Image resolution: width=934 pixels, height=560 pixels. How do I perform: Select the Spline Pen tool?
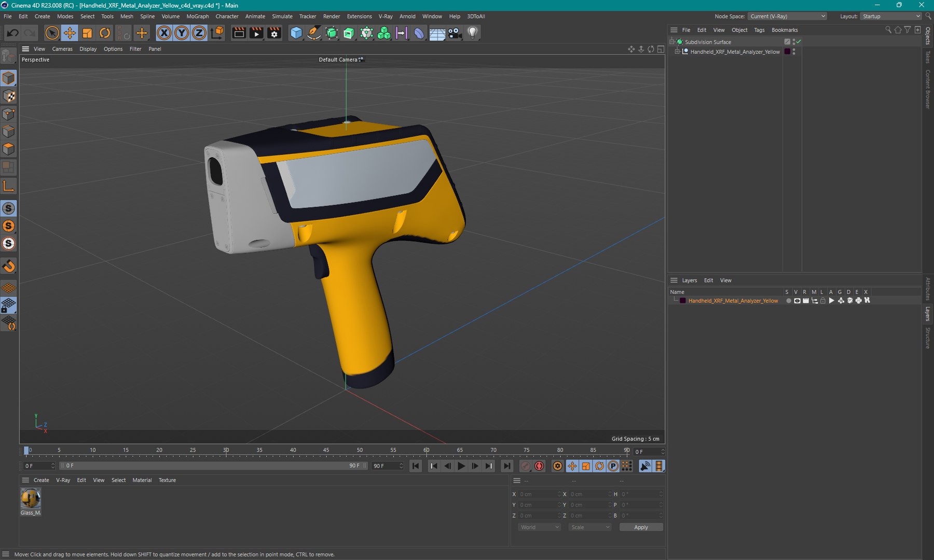[x=314, y=33]
